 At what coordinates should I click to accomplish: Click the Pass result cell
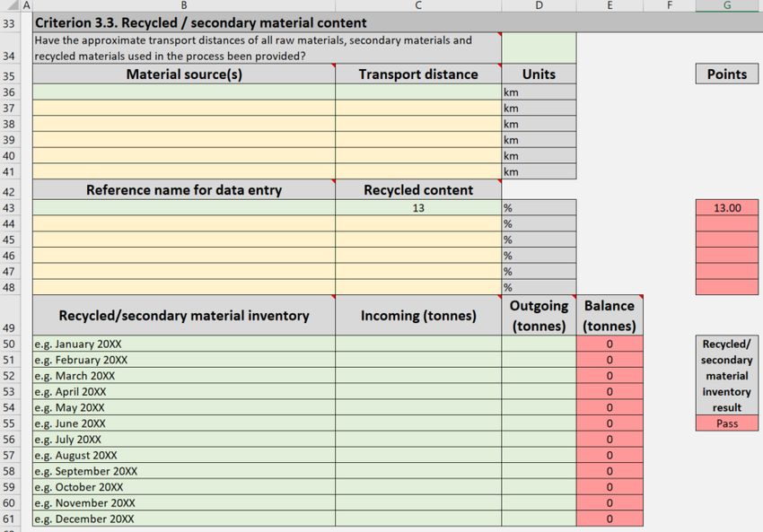pos(727,423)
